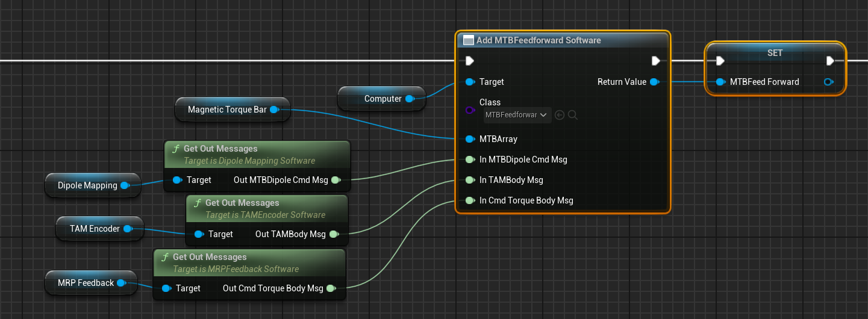
Task: Select the Magnetic Torque Bar variable node
Action: 226,110
